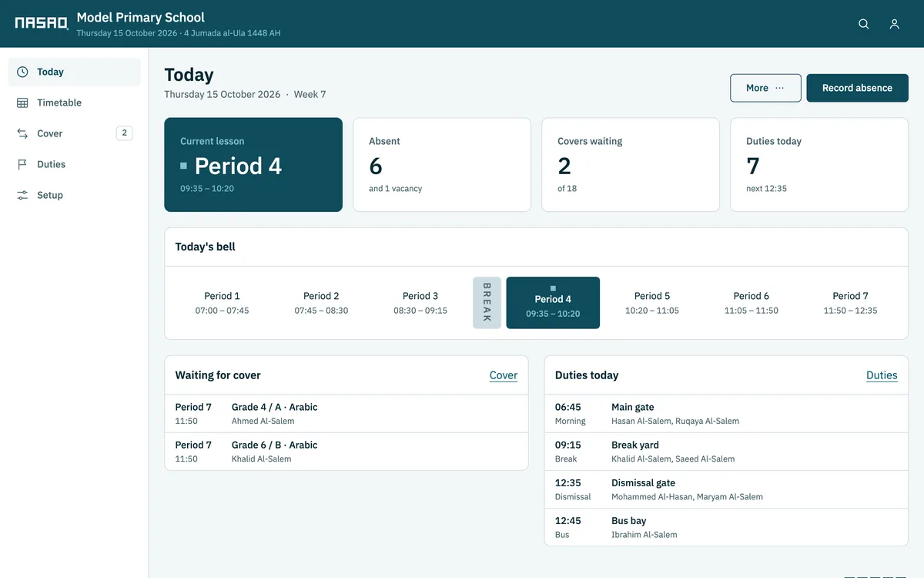The width and height of the screenshot is (924, 578).
Task: Click the clock icon beside Today
Action: coord(22,72)
